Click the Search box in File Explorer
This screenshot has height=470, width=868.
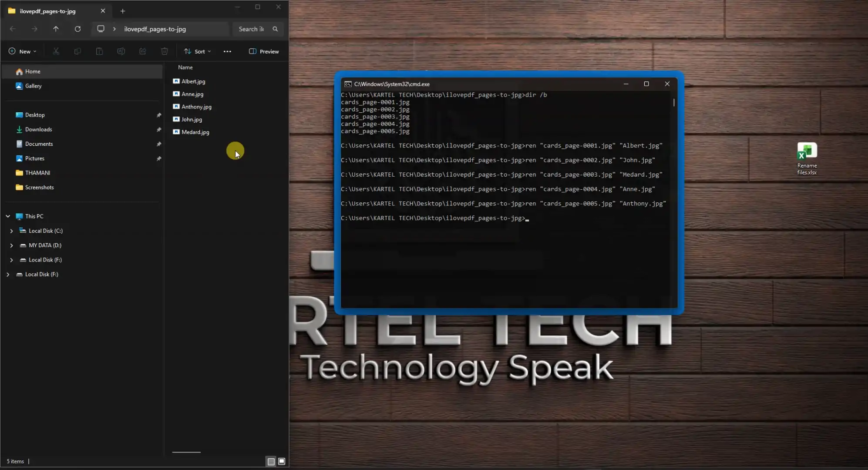click(258, 29)
